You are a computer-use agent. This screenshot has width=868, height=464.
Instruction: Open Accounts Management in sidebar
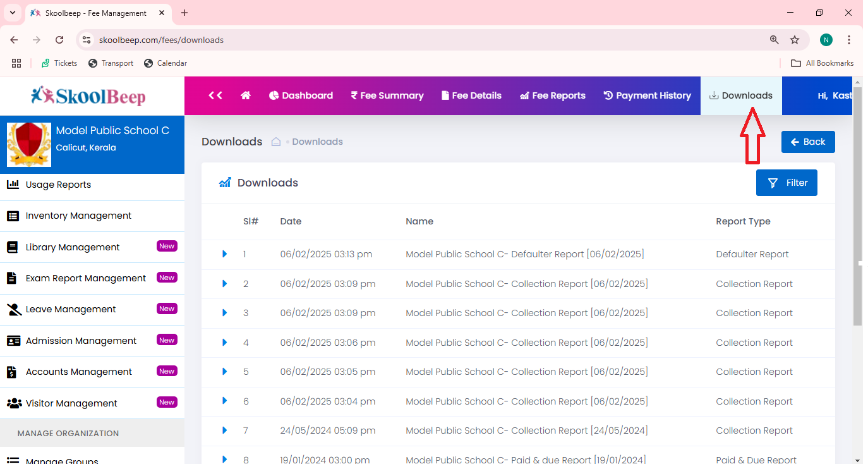[92, 372]
